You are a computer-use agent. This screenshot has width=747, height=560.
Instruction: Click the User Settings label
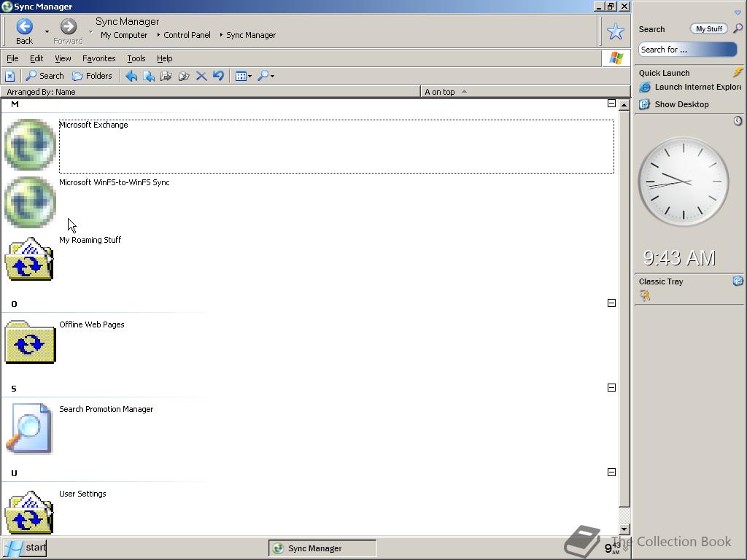(x=82, y=494)
